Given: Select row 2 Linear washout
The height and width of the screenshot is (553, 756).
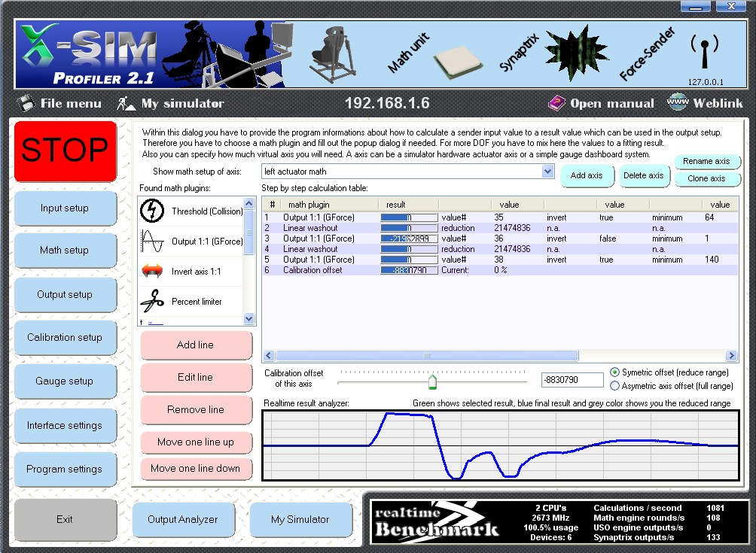Looking at the screenshot, I should click(500, 228).
